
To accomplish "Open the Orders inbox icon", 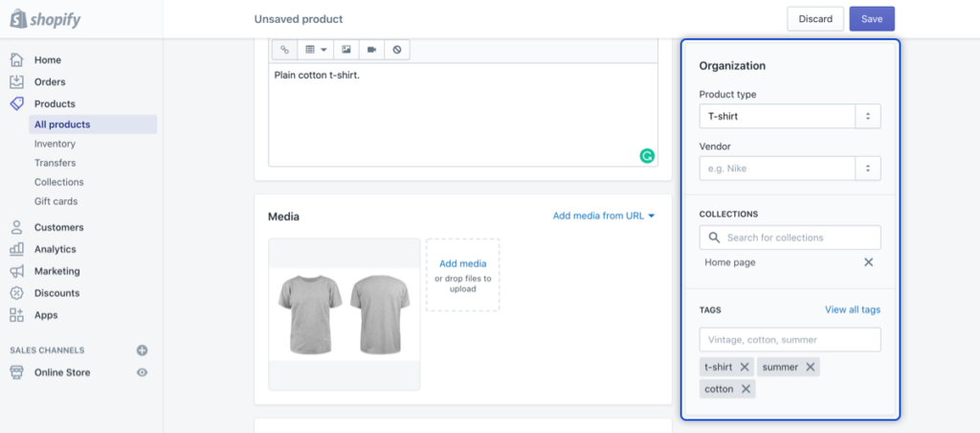I will [17, 82].
